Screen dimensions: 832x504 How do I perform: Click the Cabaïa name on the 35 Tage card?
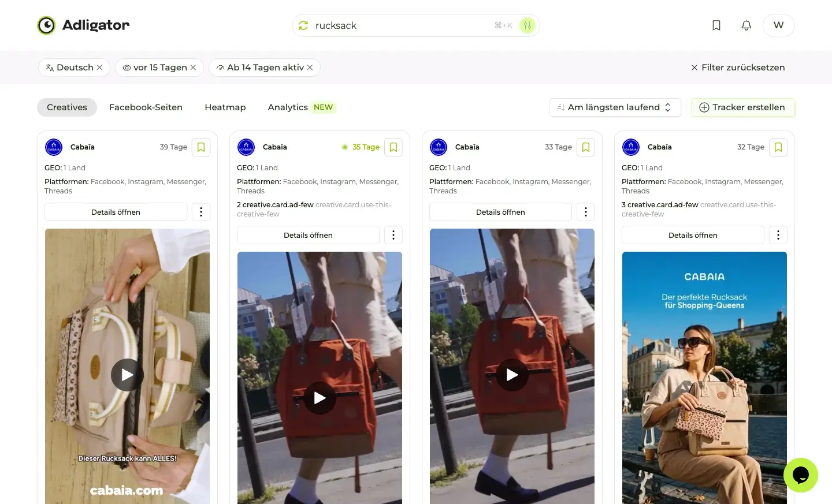pos(275,147)
